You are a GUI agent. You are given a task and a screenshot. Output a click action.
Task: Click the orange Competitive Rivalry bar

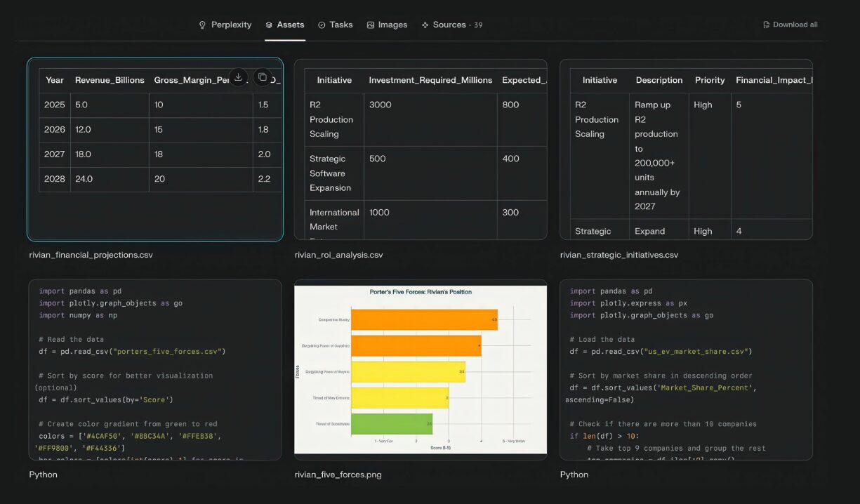click(x=424, y=319)
